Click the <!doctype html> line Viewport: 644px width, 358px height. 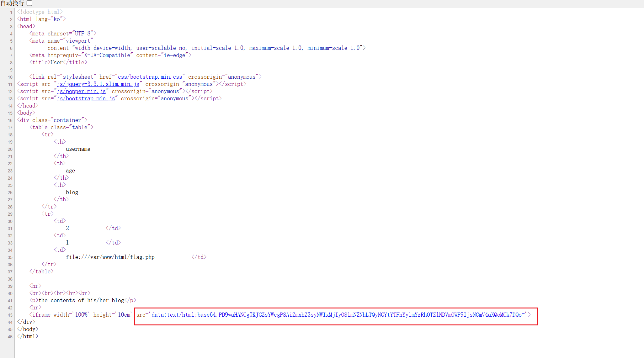(x=40, y=12)
